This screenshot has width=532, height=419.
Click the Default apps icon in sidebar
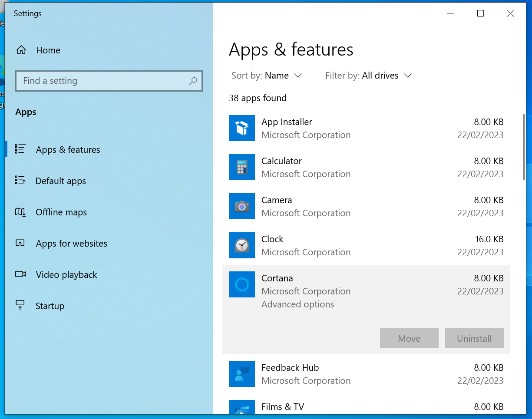click(x=20, y=181)
